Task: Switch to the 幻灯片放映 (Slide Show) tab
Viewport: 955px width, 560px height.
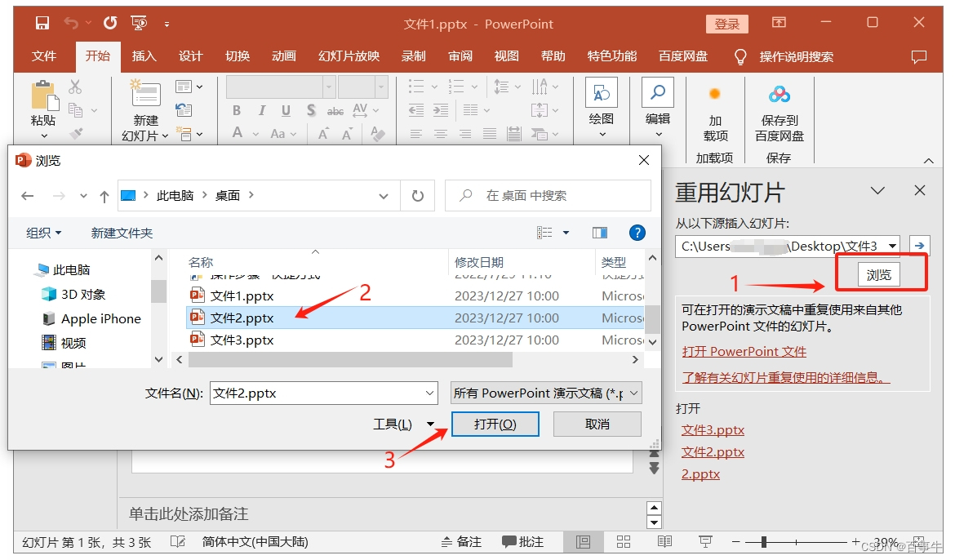Action: [x=349, y=56]
